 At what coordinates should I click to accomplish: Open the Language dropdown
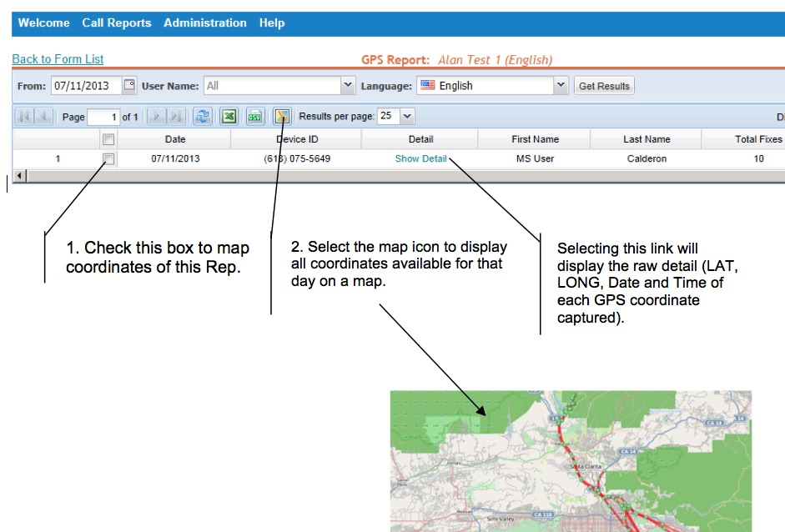coord(561,85)
